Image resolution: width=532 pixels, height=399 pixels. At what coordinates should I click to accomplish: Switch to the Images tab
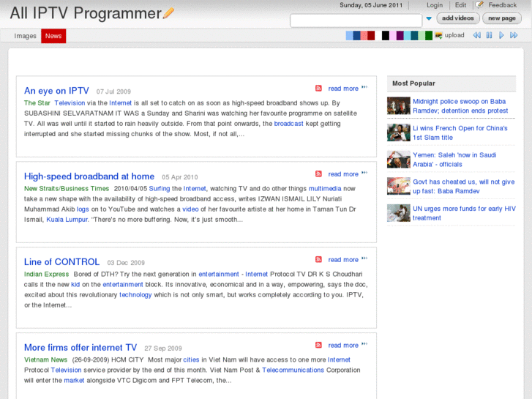[25, 36]
